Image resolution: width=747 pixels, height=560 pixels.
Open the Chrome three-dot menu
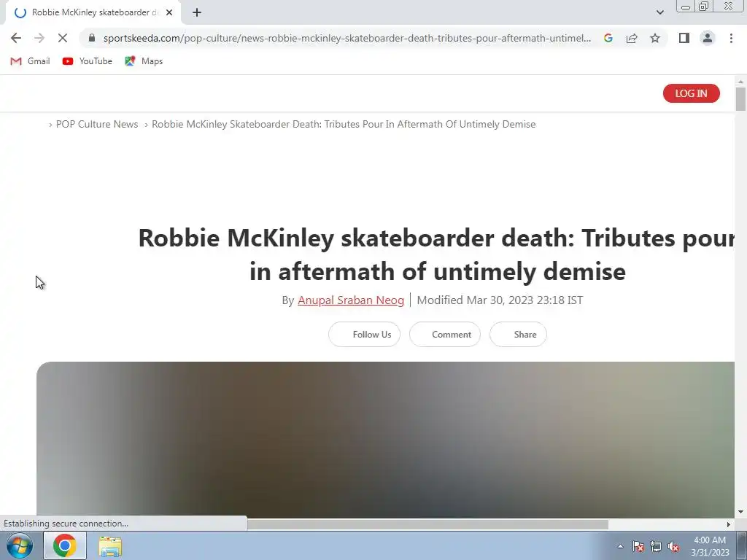click(x=731, y=38)
